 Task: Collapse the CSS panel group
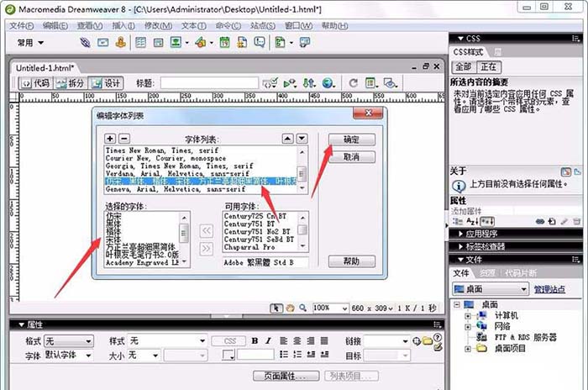(x=461, y=39)
